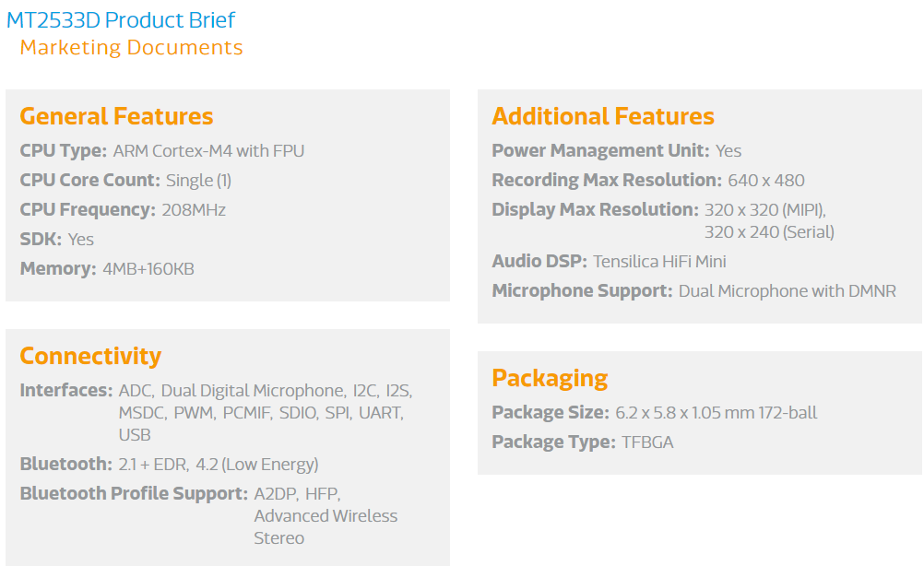Click Recording Max Resolution 640 x 480
The height and width of the screenshot is (566, 924).
(x=766, y=181)
